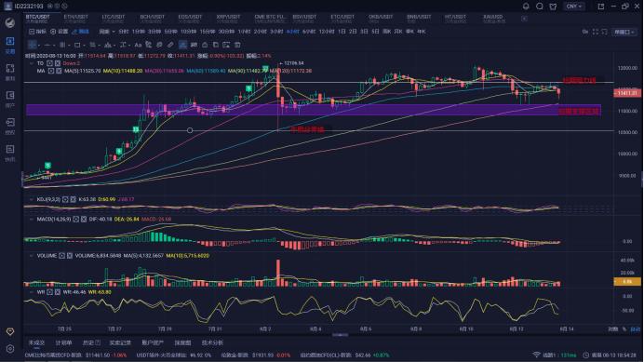Remove the MA indicator

tap(59, 71)
